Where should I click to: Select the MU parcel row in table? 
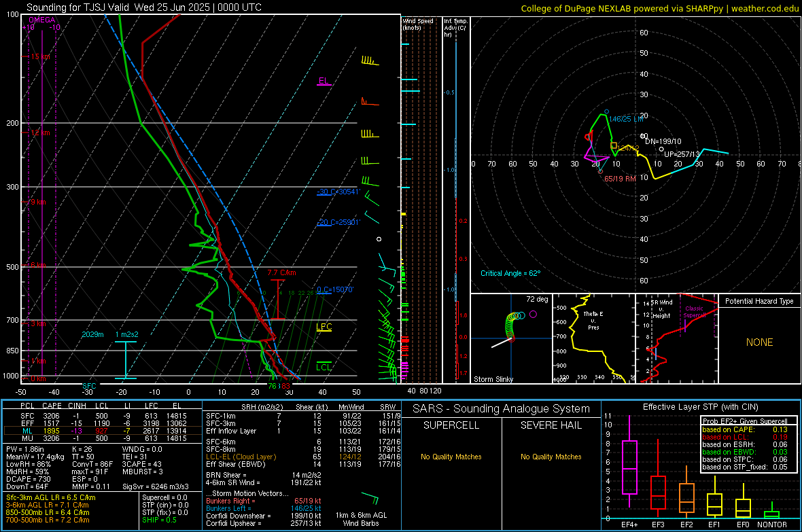[103, 438]
